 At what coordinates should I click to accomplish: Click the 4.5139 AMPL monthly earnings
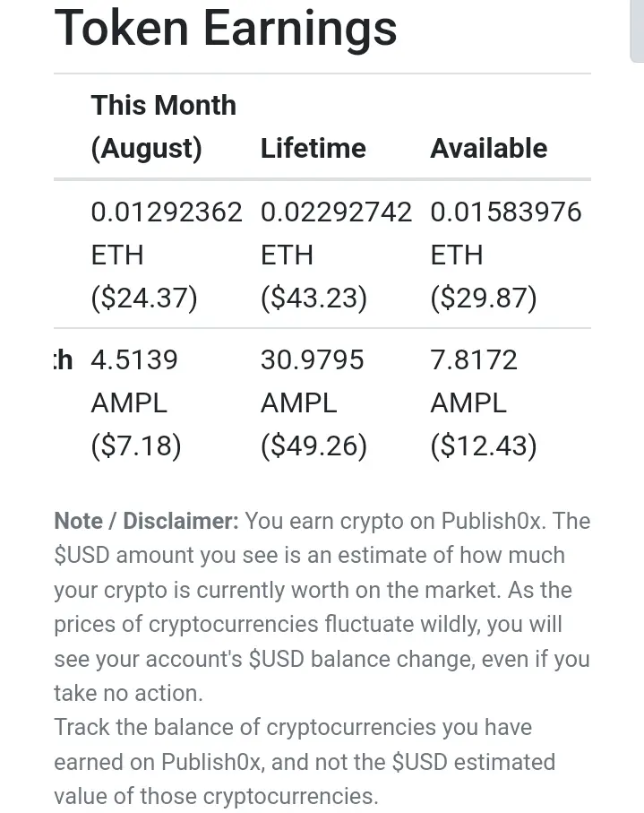click(134, 381)
